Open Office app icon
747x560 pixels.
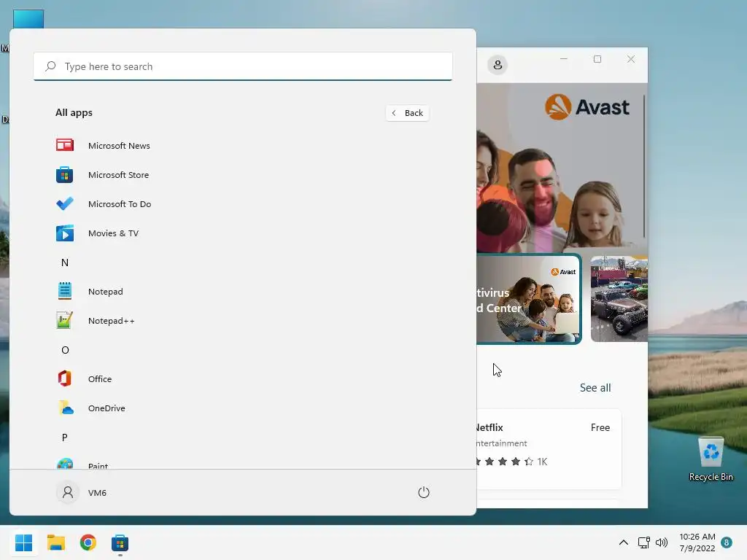click(65, 378)
